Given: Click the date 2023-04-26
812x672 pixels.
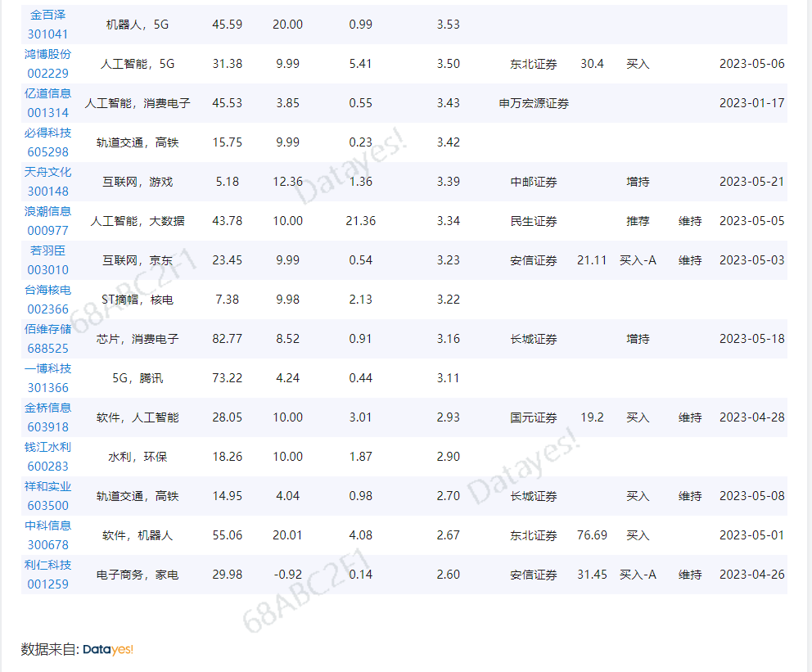Looking at the screenshot, I should (x=751, y=575).
